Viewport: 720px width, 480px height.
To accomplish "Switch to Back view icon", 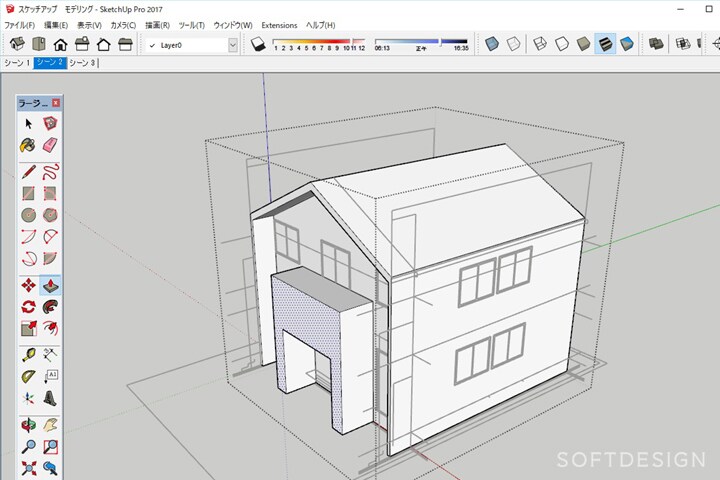I will pyautogui.click(x=103, y=45).
